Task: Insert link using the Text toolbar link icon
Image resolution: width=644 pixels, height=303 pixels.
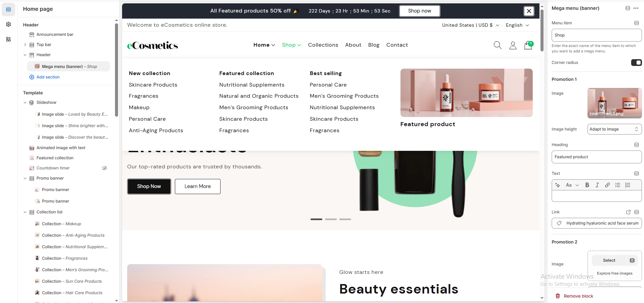Action: pos(607,185)
